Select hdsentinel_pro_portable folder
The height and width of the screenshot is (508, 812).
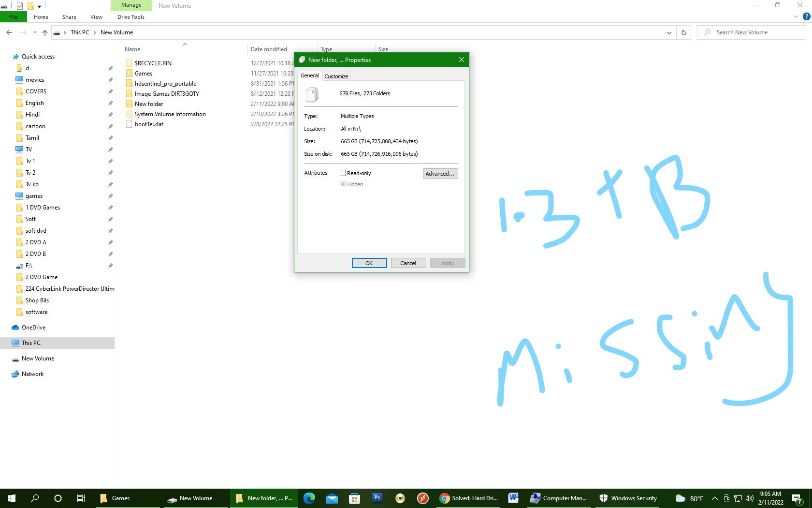tap(165, 84)
